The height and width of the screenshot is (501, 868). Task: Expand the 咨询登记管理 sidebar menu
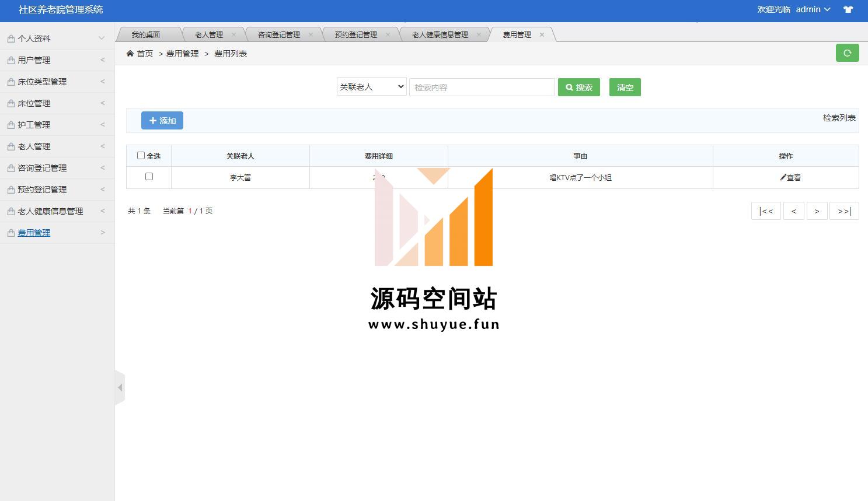[x=57, y=168]
